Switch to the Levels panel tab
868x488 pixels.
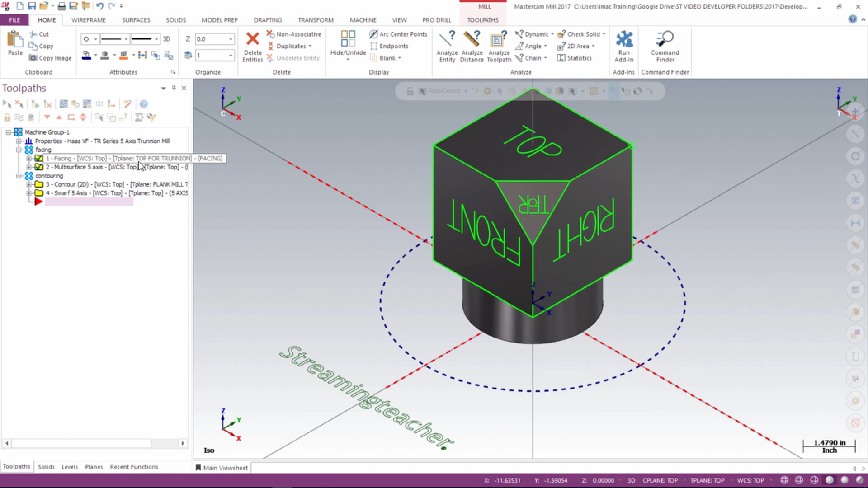(x=70, y=467)
